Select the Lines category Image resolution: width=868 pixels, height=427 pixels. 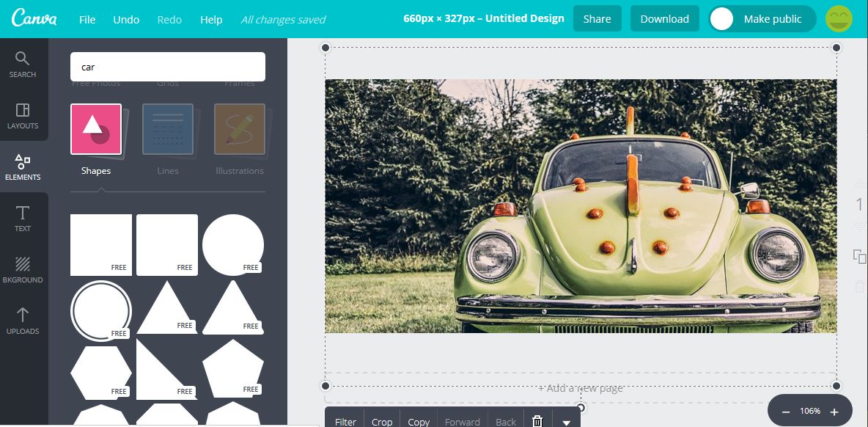tap(168, 139)
